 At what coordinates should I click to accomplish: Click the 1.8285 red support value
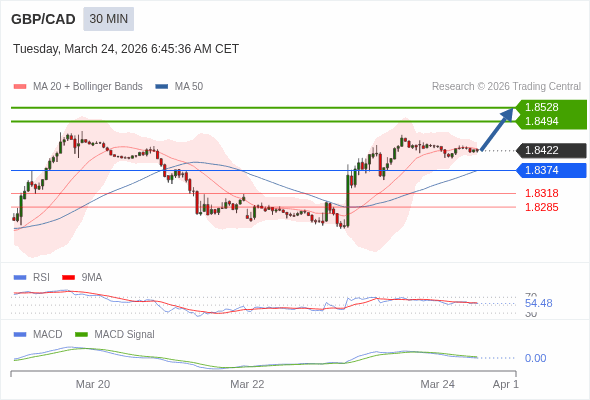pos(541,207)
